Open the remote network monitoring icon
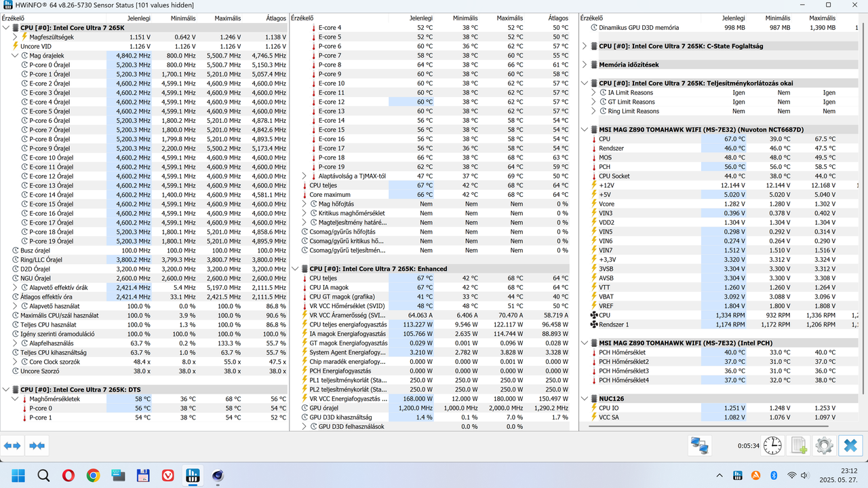868x488 pixels. [699, 446]
